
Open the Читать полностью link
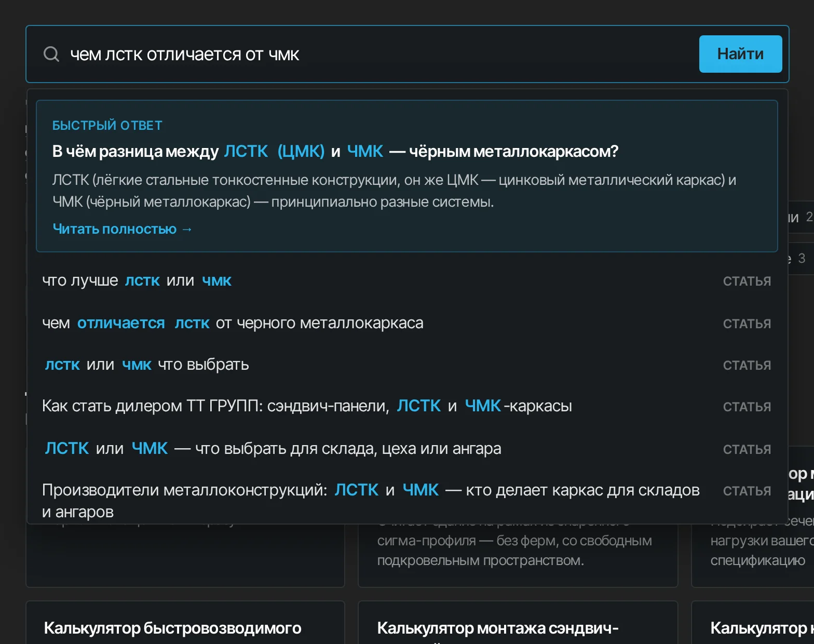point(123,229)
